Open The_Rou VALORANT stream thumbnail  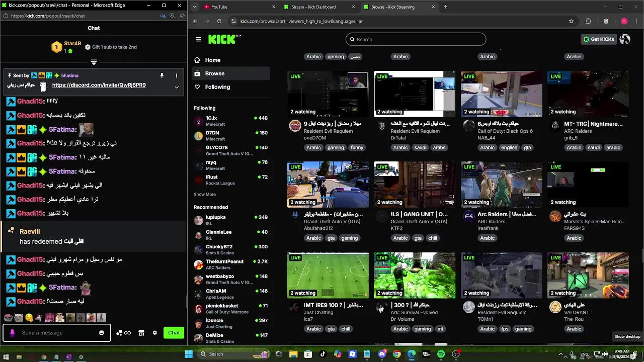click(x=588, y=276)
